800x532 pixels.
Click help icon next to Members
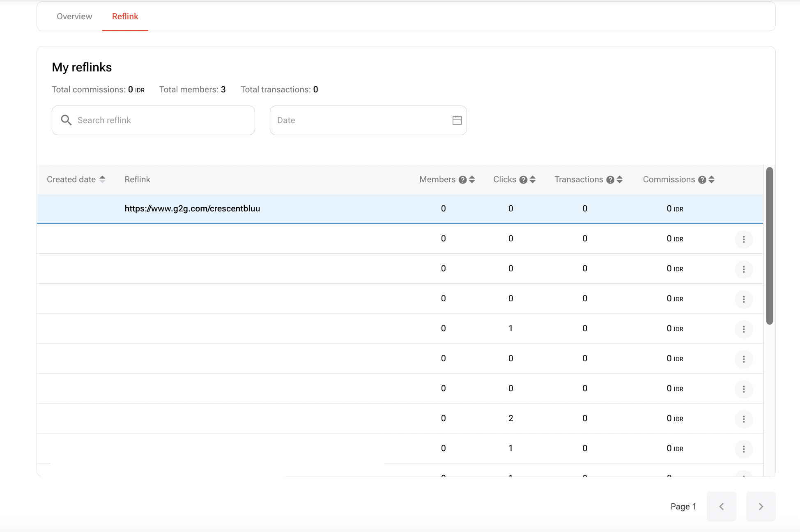(462, 180)
